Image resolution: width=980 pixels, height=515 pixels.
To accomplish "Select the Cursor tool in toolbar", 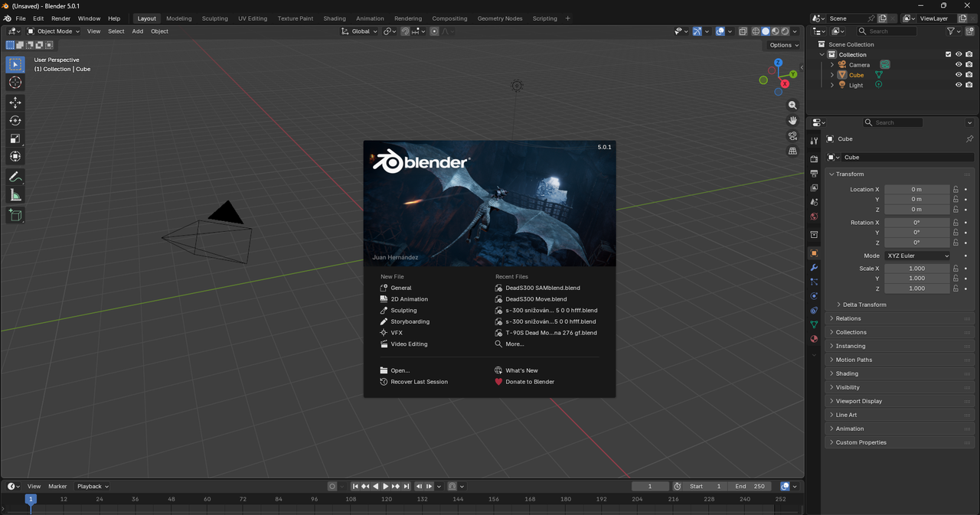I will point(15,83).
